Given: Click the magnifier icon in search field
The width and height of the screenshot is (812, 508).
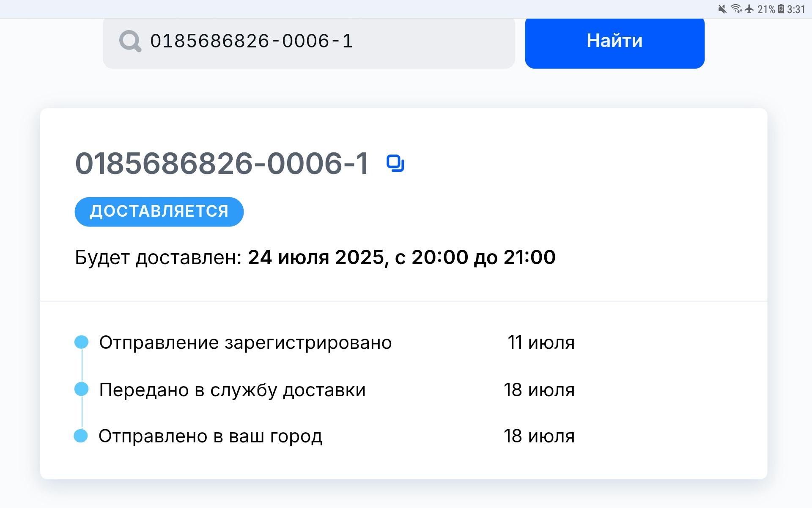Looking at the screenshot, I should coord(130,41).
